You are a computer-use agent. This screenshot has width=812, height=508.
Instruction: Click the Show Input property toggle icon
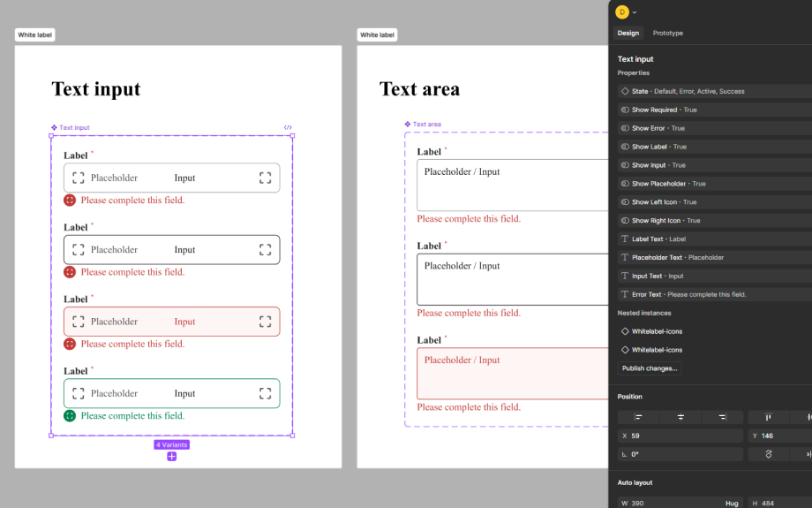click(x=625, y=165)
